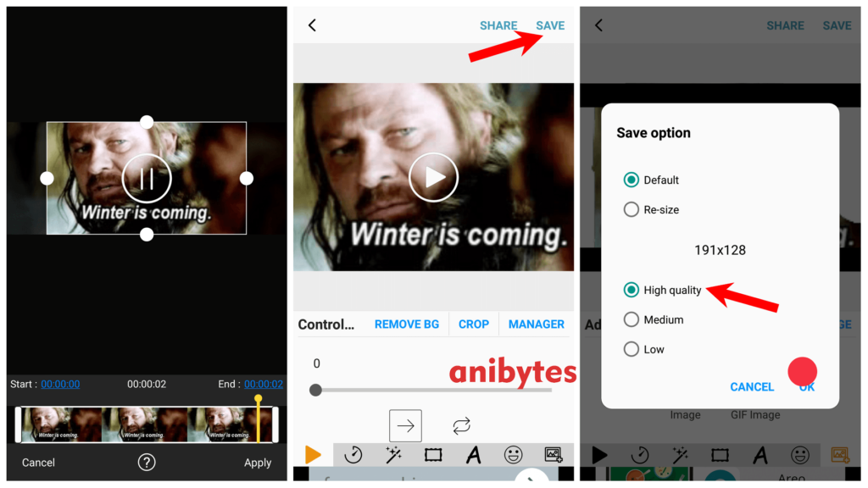Open the help question mark circle

coord(146,463)
